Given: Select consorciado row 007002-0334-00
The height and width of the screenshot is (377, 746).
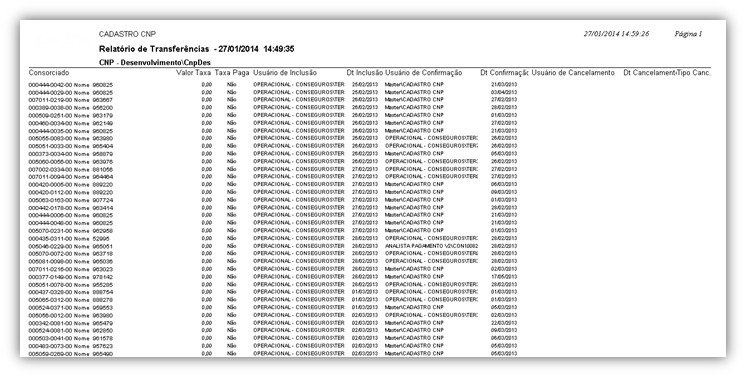Looking at the screenshot, I should click(71, 169).
